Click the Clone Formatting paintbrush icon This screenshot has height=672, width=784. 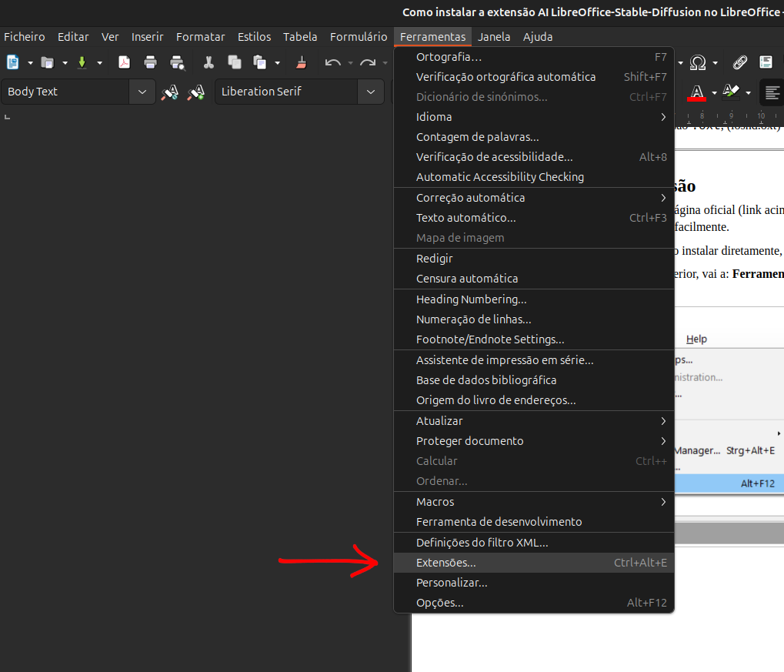301,62
